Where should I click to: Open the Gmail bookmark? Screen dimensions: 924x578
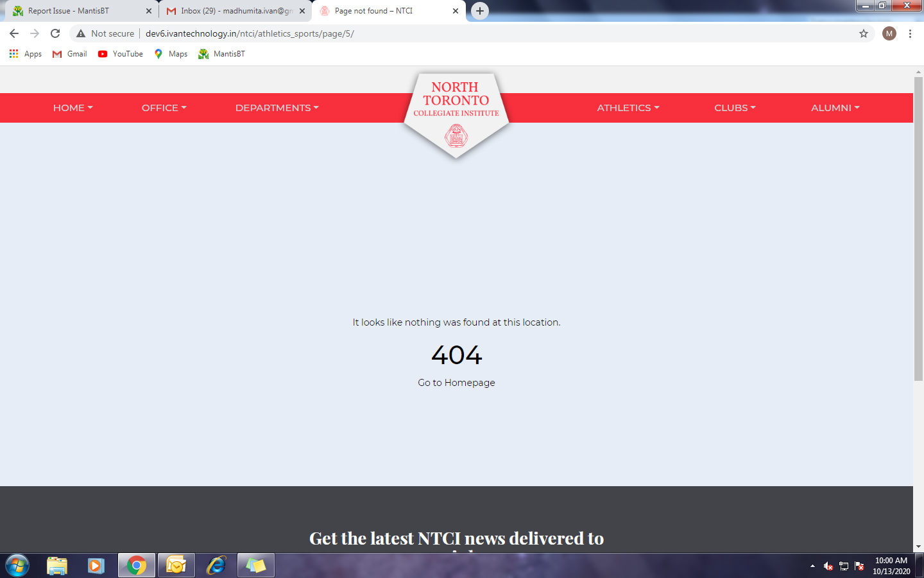click(x=70, y=54)
